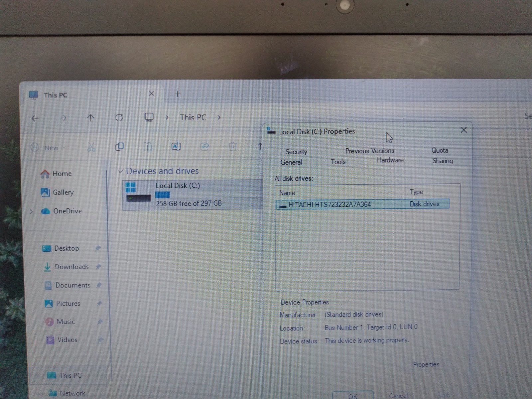The image size is (532, 399).
Task: Open the Videos folder in sidebar
Action: pyautogui.click(x=62, y=340)
